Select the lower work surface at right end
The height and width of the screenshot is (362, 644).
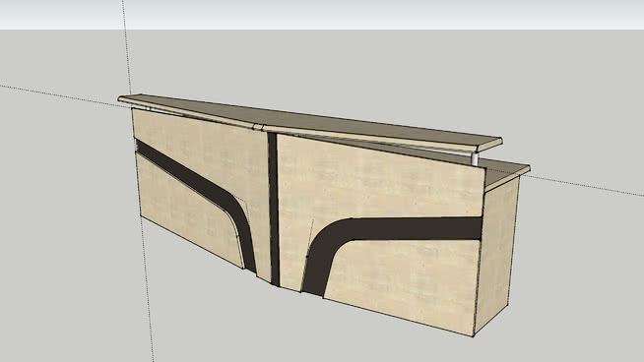point(508,172)
